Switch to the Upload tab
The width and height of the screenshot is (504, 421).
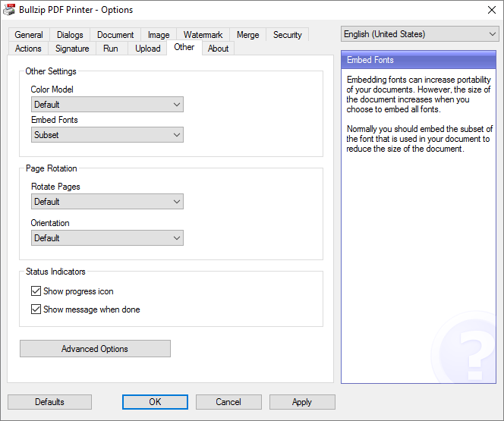(x=147, y=49)
